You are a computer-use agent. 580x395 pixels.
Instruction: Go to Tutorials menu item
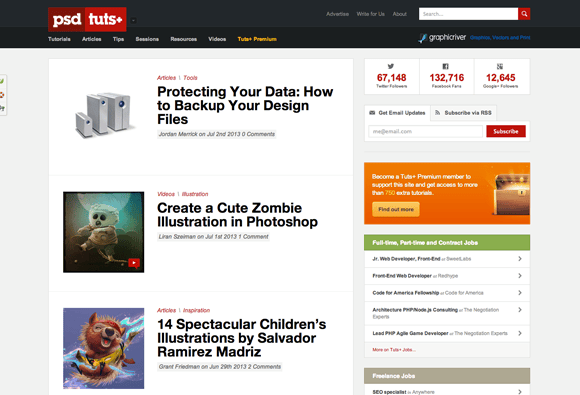(x=59, y=39)
